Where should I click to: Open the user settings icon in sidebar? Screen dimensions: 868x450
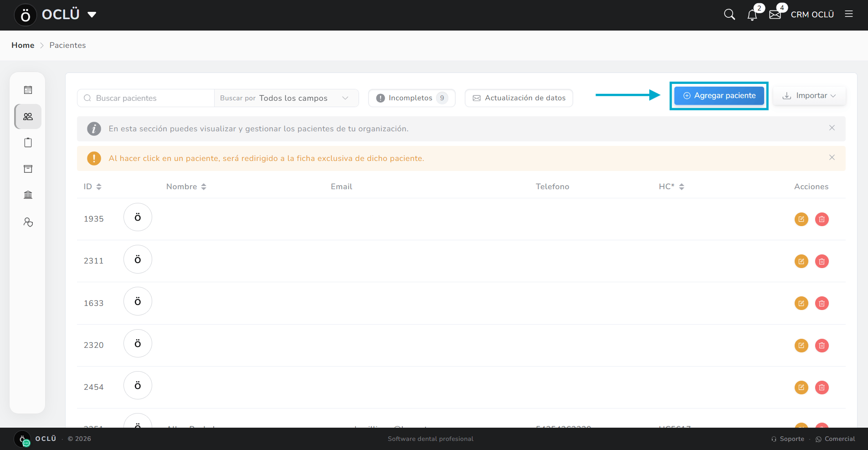[28, 222]
